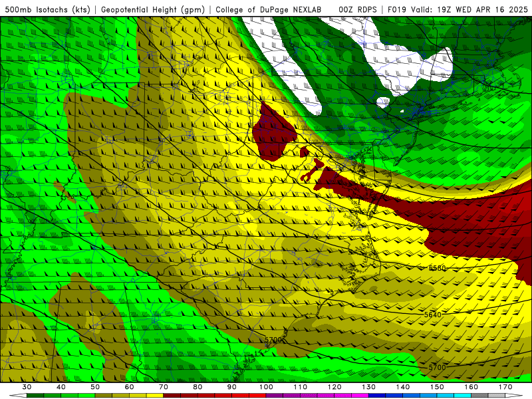The height and width of the screenshot is (399, 532).
Task: Click the 5700 contour label on the coastline
Action: point(273,340)
